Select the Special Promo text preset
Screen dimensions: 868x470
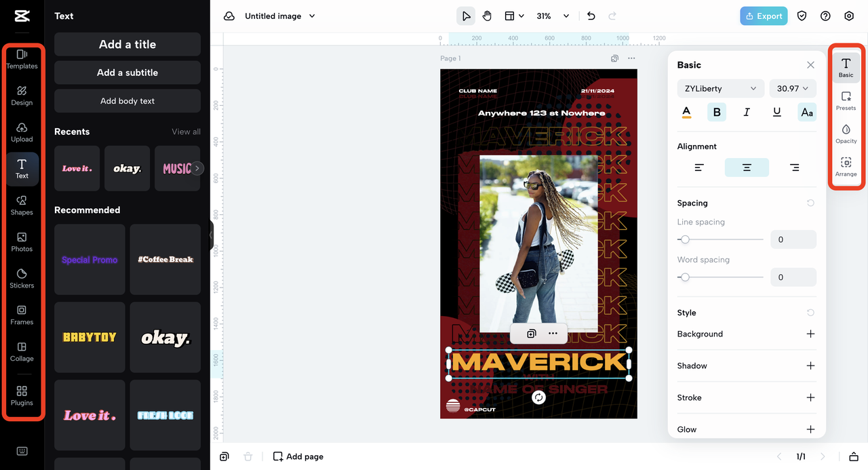(x=90, y=260)
